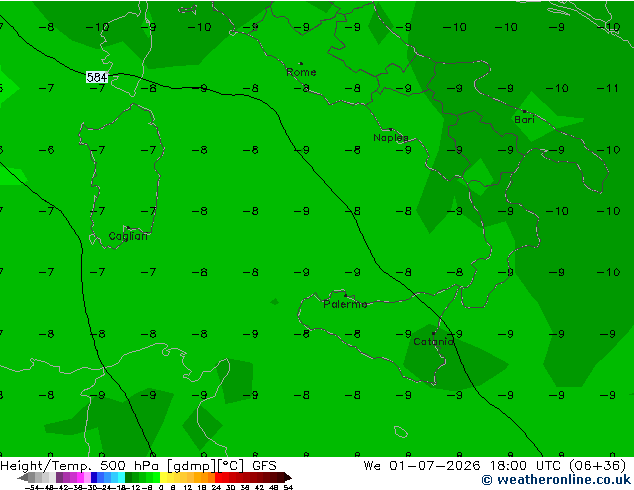Click the Cagliari city label

[x=128, y=236]
